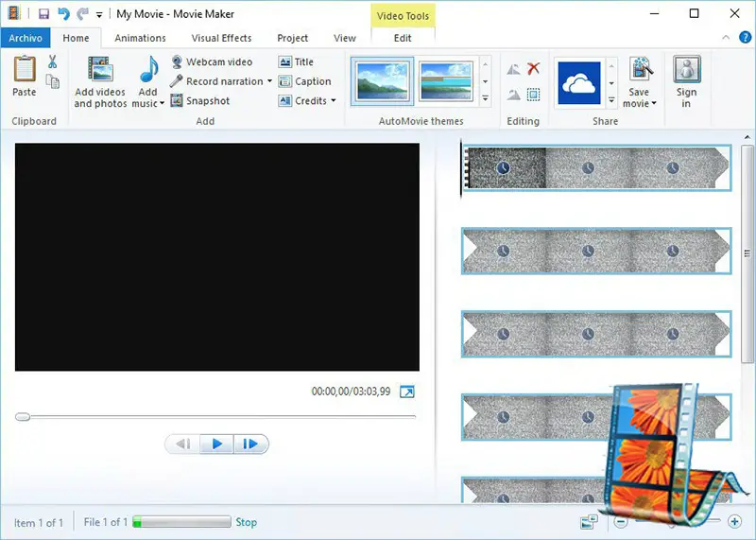Select the second AutoMovie theme thumbnail
The image size is (756, 540).
pyautogui.click(x=446, y=81)
